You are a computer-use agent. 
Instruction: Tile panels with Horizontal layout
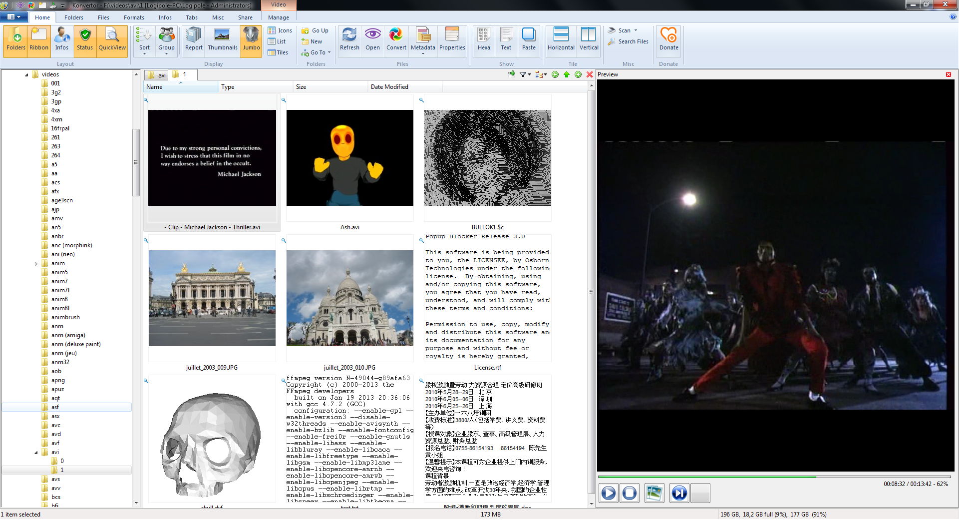561,39
